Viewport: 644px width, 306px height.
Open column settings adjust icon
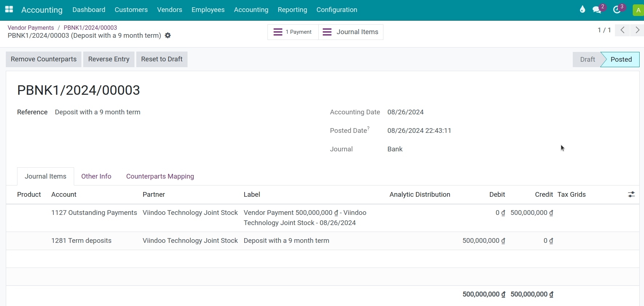(x=631, y=195)
